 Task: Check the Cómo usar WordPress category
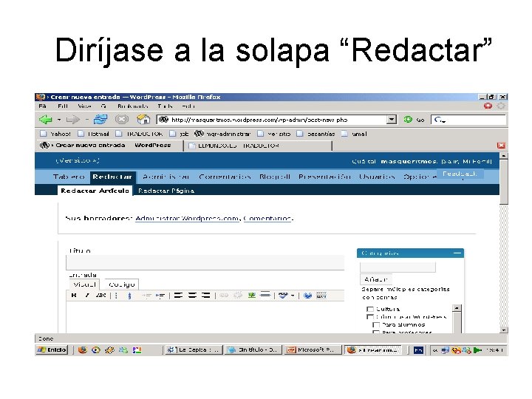[370, 317]
